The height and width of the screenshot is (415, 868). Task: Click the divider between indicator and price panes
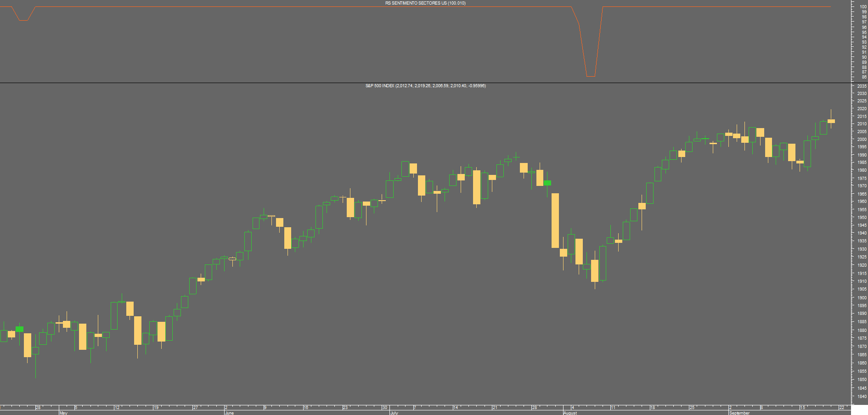[x=425, y=83]
